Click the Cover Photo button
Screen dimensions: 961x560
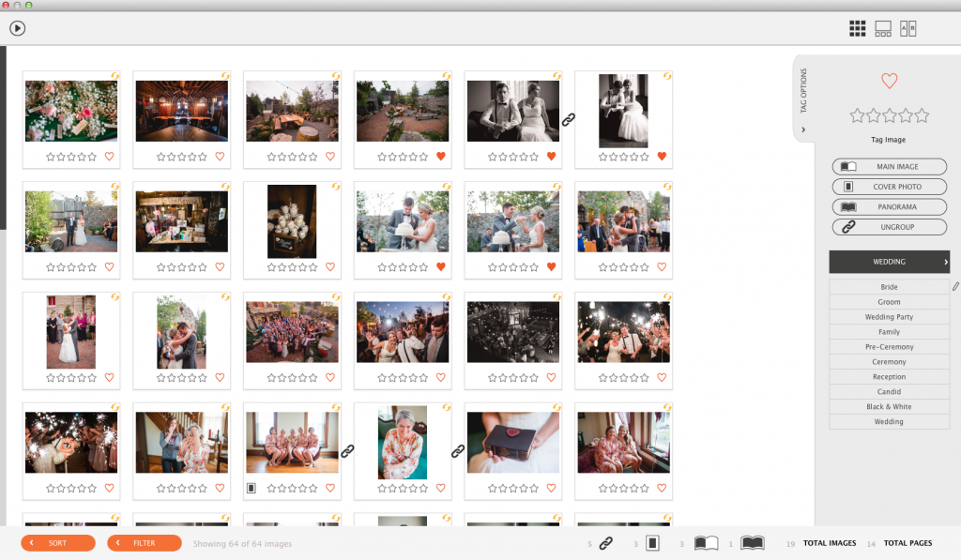(x=889, y=187)
